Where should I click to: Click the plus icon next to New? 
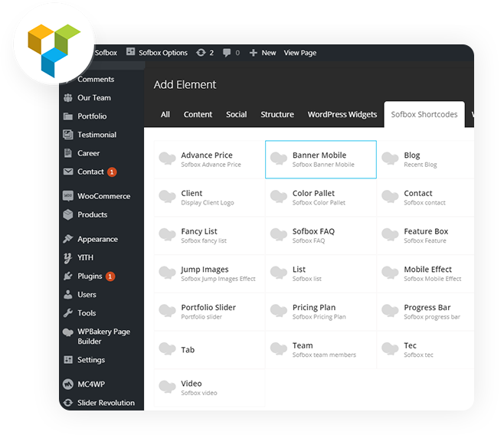click(x=254, y=53)
